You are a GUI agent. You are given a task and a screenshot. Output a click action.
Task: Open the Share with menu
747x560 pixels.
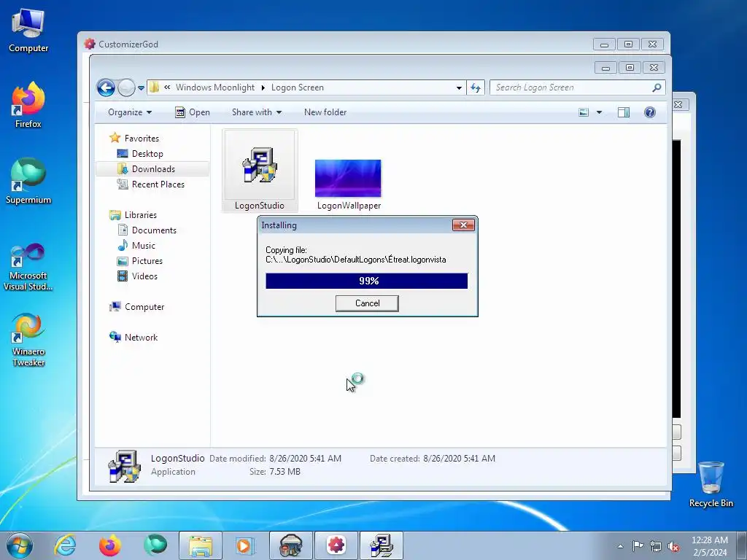[256, 112]
